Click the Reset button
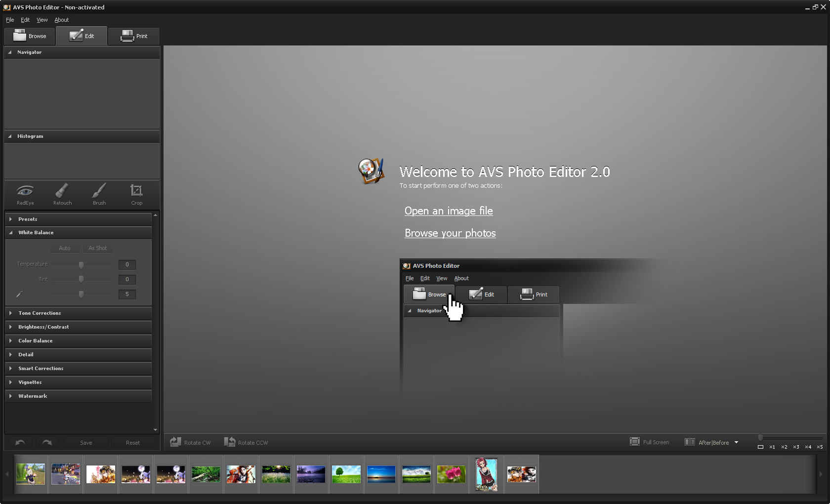This screenshot has height=504, width=830. [133, 443]
